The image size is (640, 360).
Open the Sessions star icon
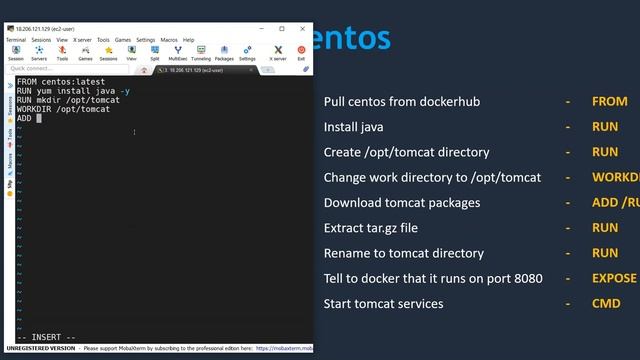pyautogui.click(x=109, y=53)
